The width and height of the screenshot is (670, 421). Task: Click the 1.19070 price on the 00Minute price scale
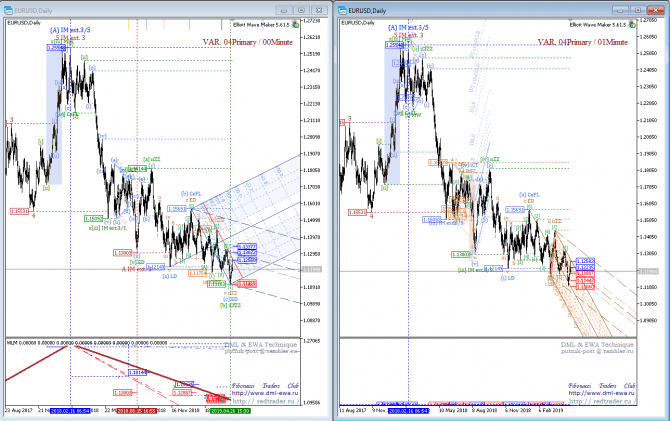click(312, 153)
